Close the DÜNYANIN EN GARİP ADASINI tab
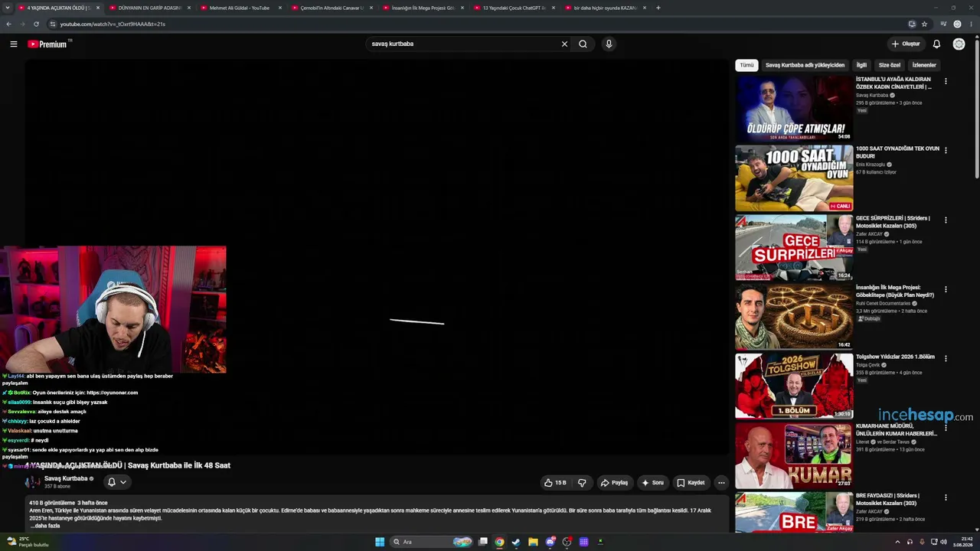 click(x=189, y=8)
